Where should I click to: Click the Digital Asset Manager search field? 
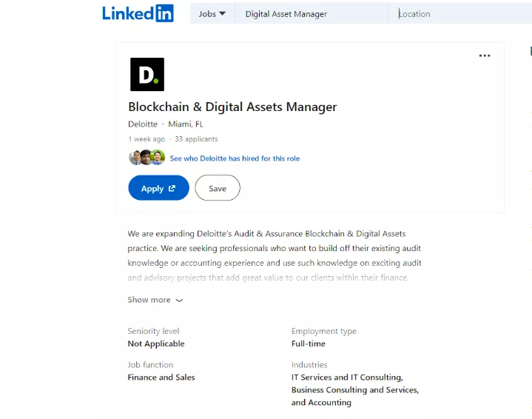(x=311, y=14)
